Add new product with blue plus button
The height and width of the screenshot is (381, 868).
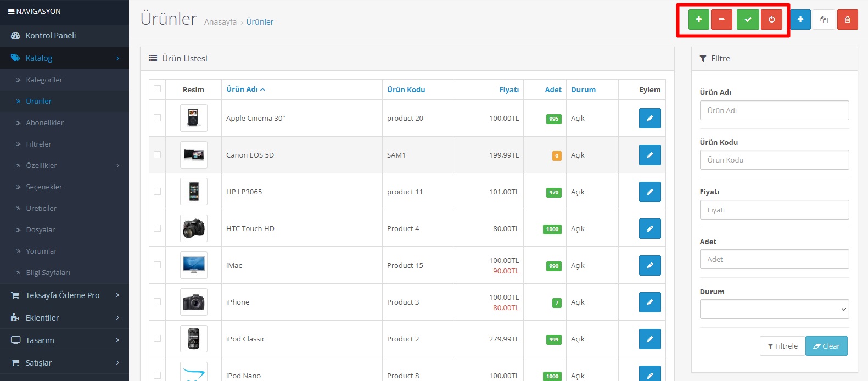800,19
